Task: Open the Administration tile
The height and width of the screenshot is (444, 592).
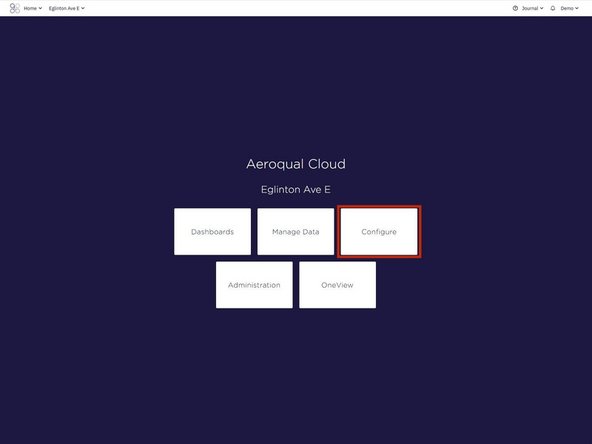Action: [x=254, y=285]
